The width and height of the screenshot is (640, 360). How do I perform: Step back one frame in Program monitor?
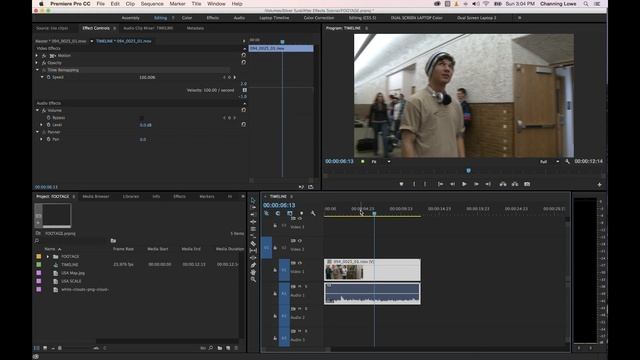(452, 184)
